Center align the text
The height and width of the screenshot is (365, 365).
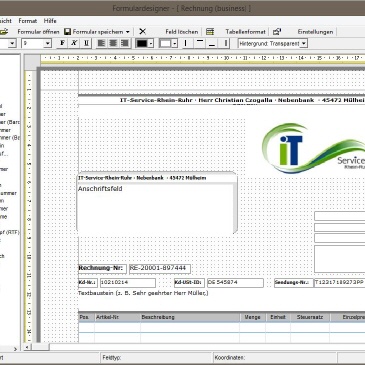point(113,43)
